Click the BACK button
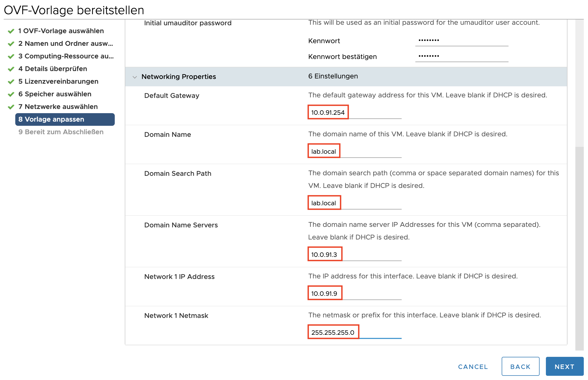 [520, 366]
